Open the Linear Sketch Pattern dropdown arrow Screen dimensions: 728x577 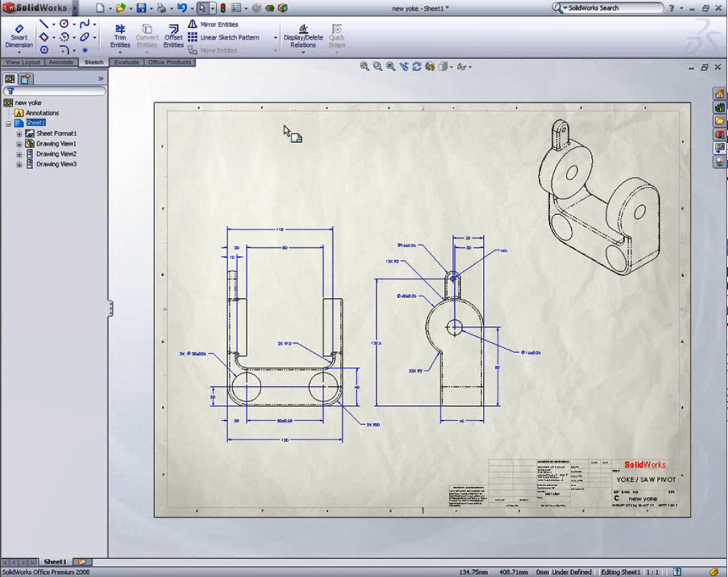[275, 38]
